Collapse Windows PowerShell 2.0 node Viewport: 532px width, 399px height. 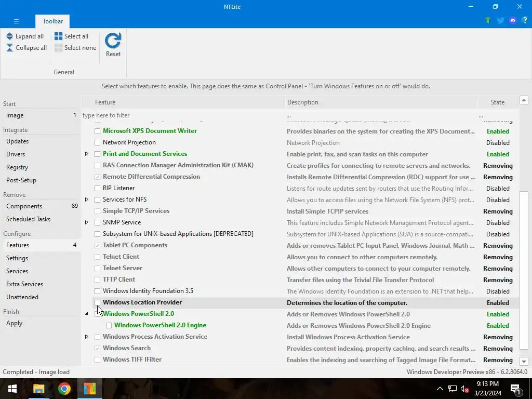87,314
